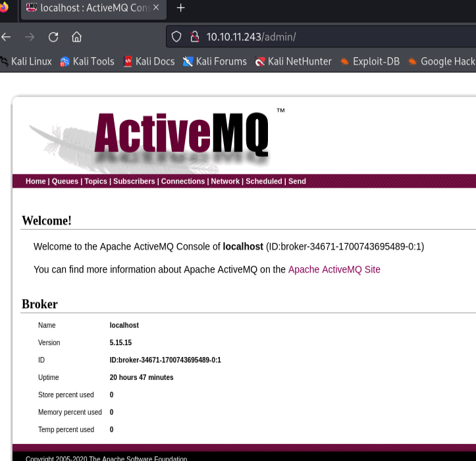476x461 pixels.
Task: Open the Kali Docs bookmark
Action: [x=149, y=62]
